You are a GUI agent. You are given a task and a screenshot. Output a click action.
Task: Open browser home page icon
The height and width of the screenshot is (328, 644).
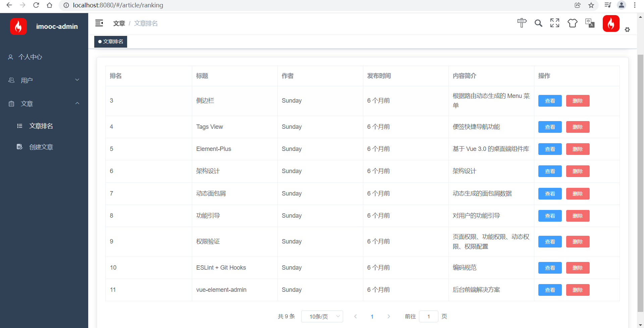50,5
